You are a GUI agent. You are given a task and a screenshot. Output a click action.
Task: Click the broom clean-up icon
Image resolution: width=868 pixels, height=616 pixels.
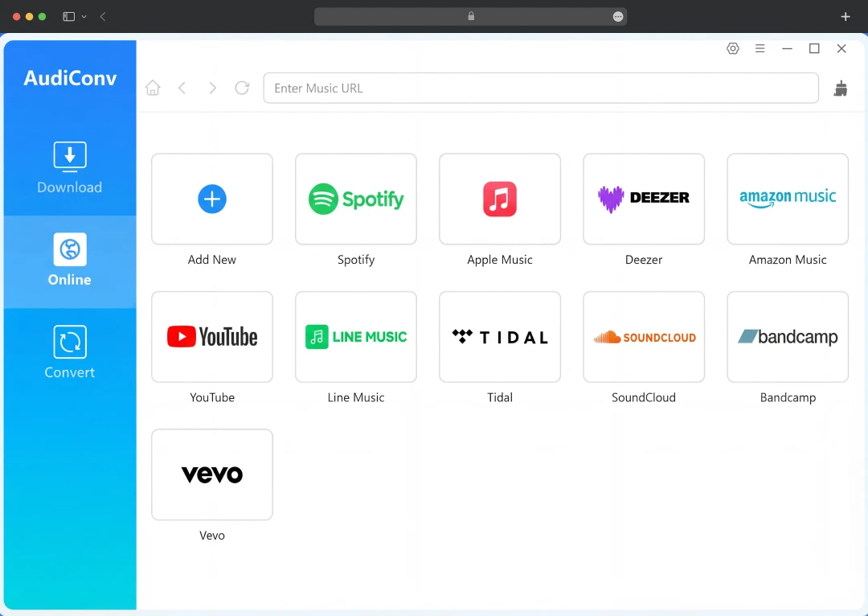pos(841,88)
